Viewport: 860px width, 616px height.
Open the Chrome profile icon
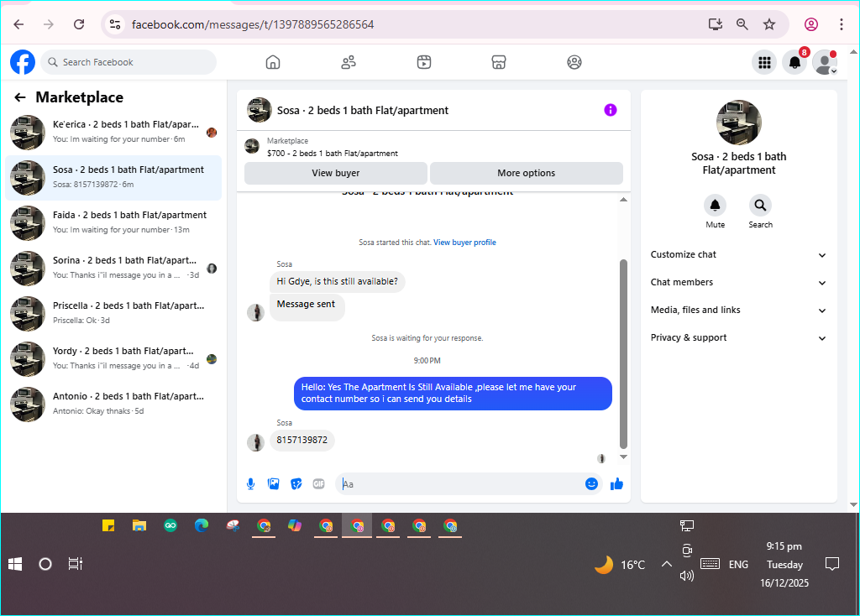tap(811, 24)
